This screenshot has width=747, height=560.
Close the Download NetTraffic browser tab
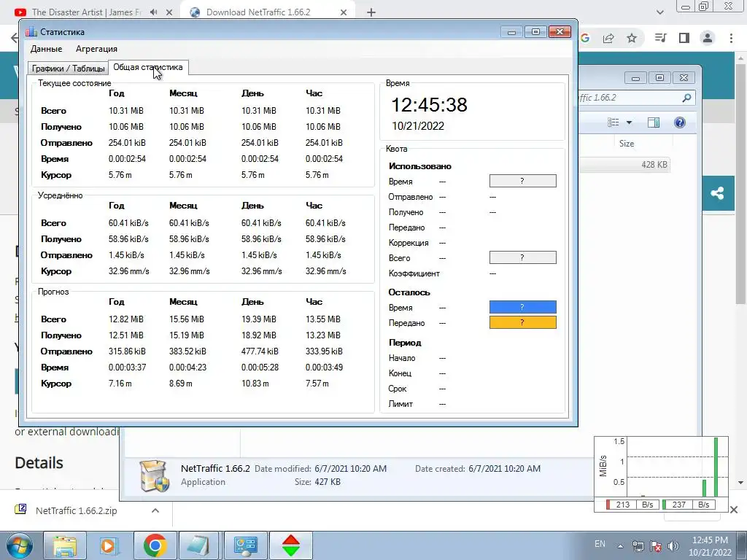[344, 12]
